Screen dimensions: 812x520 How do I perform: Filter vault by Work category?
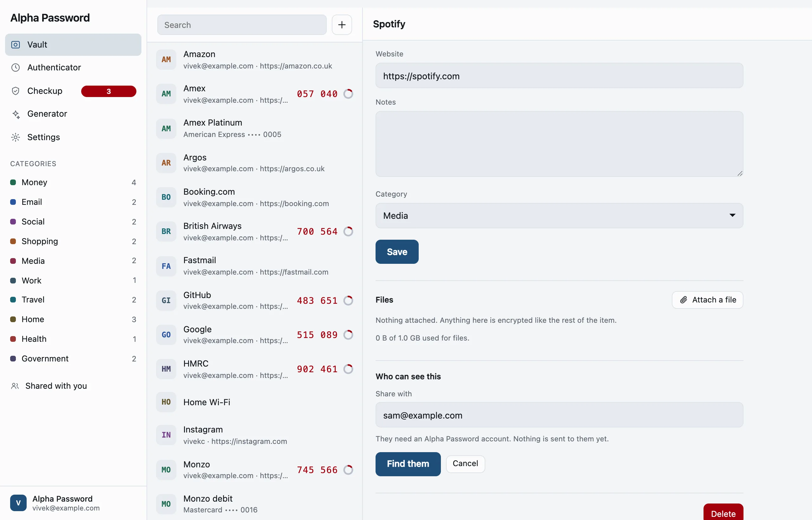73,280
